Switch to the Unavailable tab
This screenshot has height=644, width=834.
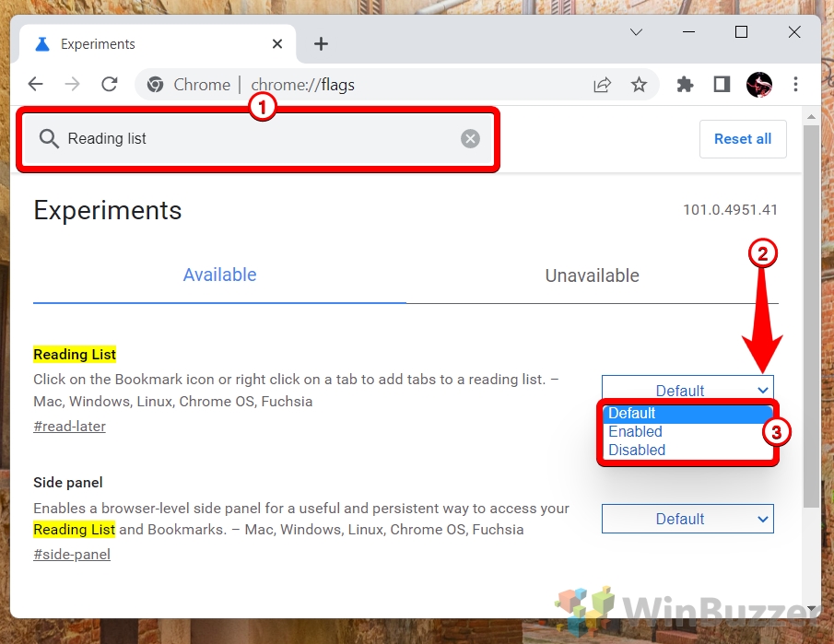click(x=592, y=275)
